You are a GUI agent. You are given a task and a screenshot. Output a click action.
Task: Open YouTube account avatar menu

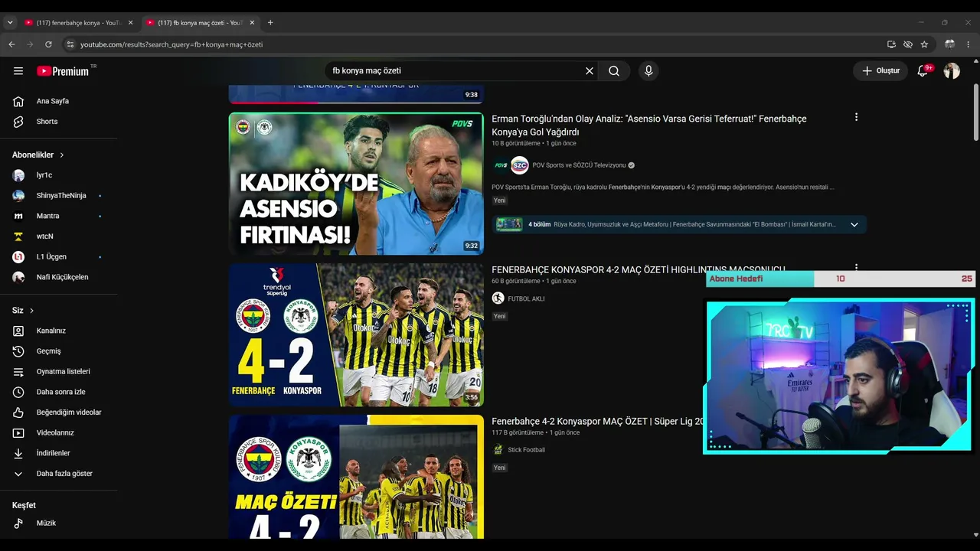click(x=952, y=71)
